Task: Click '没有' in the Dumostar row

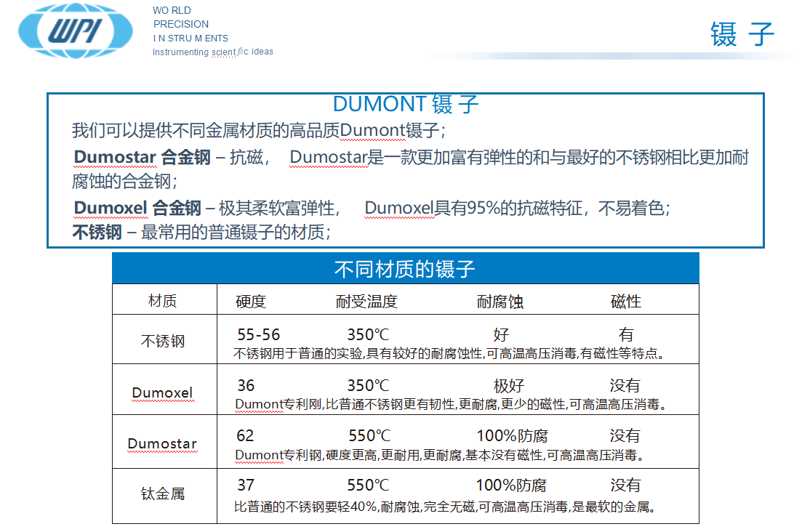Action: [625, 436]
